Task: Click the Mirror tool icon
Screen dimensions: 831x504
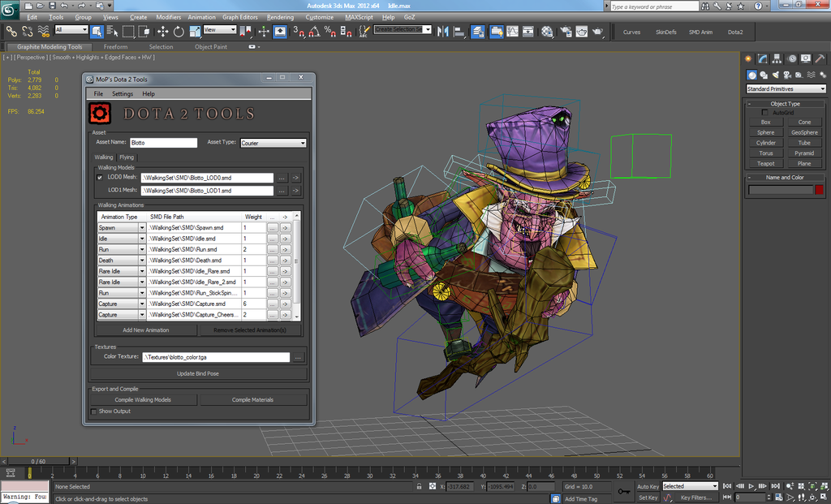Action: (442, 32)
